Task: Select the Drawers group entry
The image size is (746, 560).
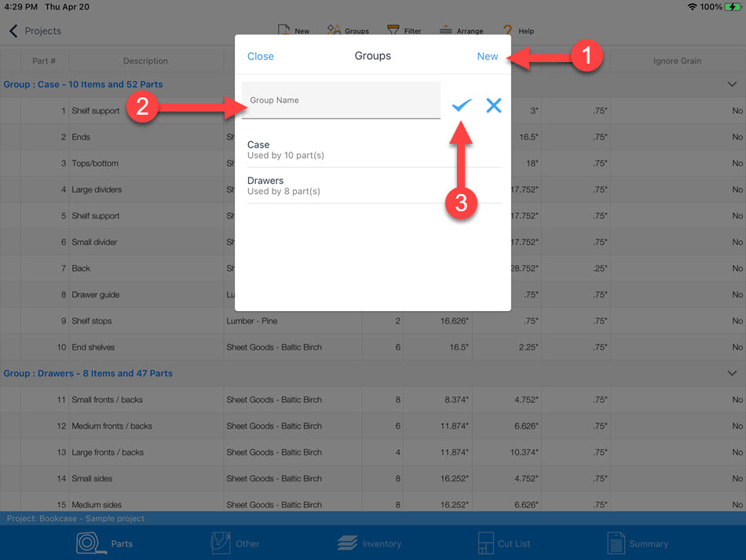Action: click(x=375, y=185)
